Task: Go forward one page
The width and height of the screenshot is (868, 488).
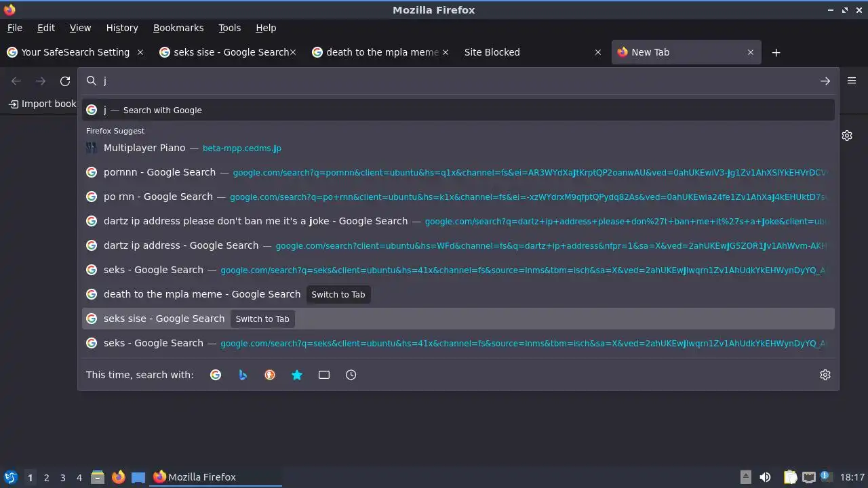Action: tap(41, 81)
